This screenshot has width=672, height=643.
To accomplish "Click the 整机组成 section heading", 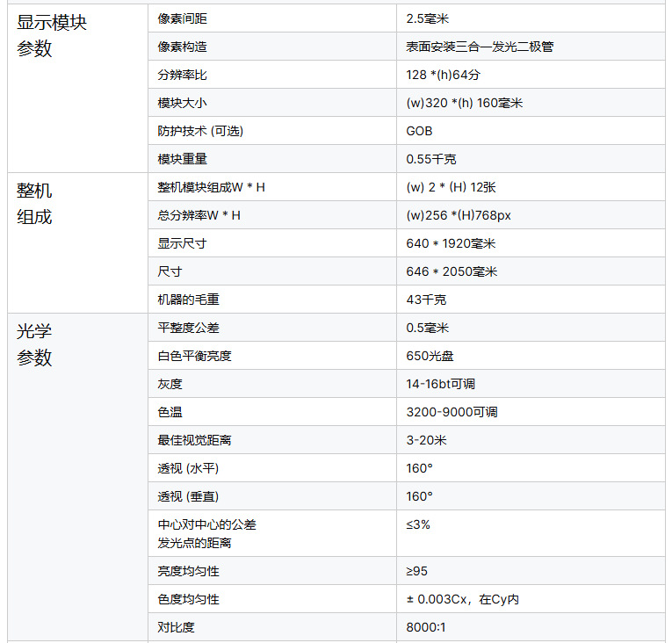I will 34,204.
